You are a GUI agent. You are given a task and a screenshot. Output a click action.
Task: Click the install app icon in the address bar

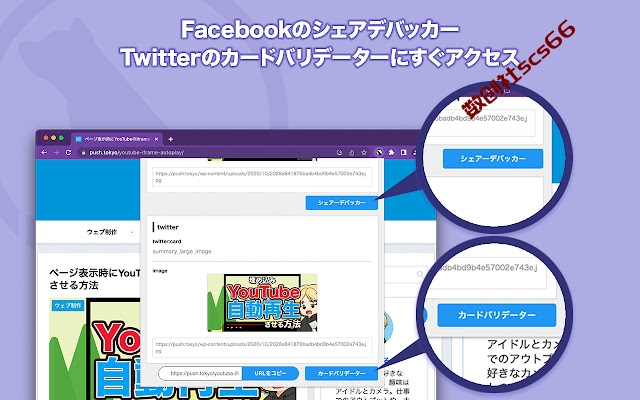point(340,152)
